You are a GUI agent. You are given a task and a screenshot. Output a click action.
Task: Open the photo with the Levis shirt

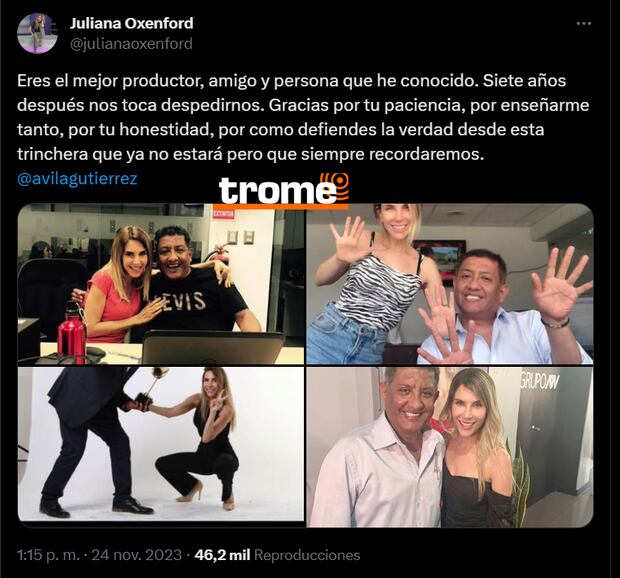(x=161, y=284)
